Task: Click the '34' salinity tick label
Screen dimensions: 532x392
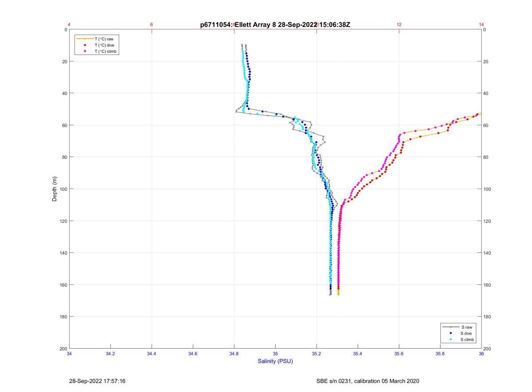Action: 69,353
